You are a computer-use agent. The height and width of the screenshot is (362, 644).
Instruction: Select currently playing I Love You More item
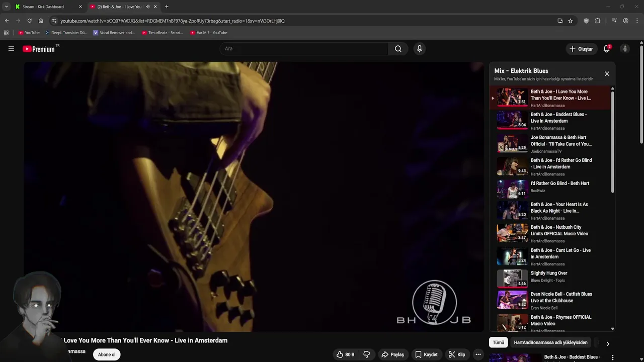pos(551,98)
